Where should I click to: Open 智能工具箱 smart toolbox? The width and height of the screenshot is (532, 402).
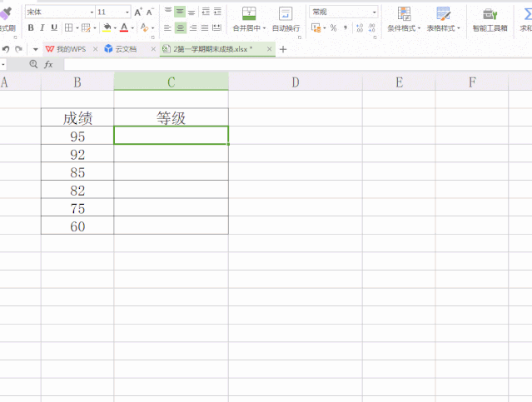pos(490,19)
